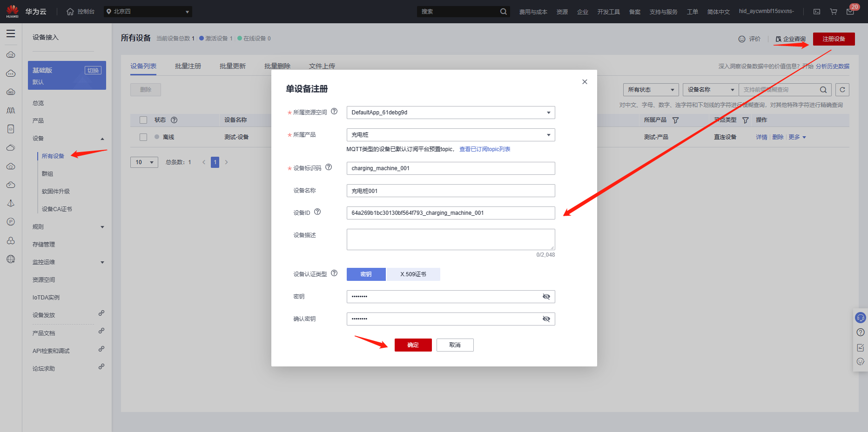Switch to 设备列表 tab
The image size is (868, 432).
tap(143, 66)
